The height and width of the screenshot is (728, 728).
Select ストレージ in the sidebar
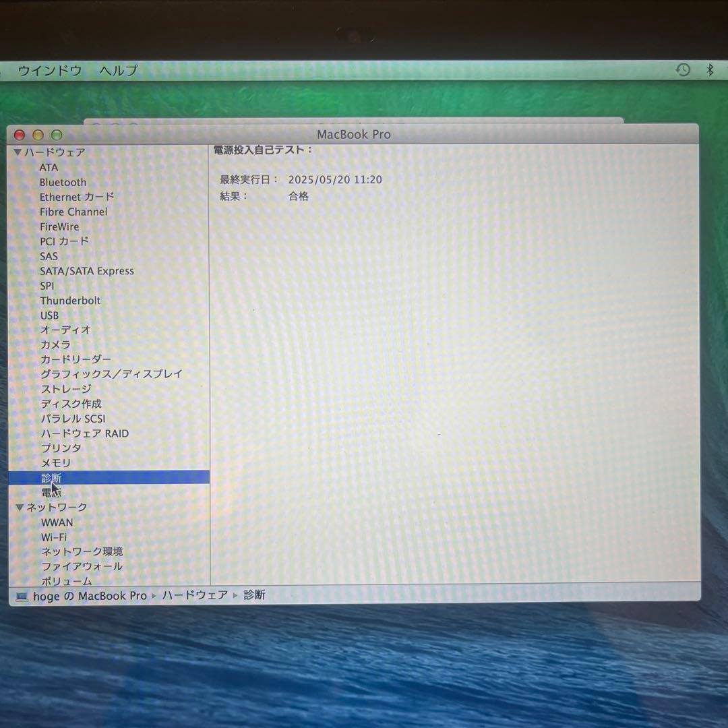click(65, 389)
